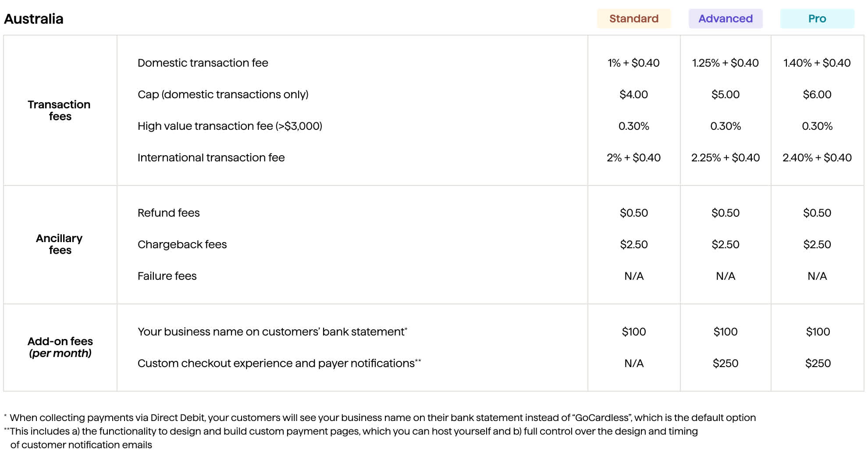
Task: Click the Transaction fees section heading
Action: click(59, 111)
